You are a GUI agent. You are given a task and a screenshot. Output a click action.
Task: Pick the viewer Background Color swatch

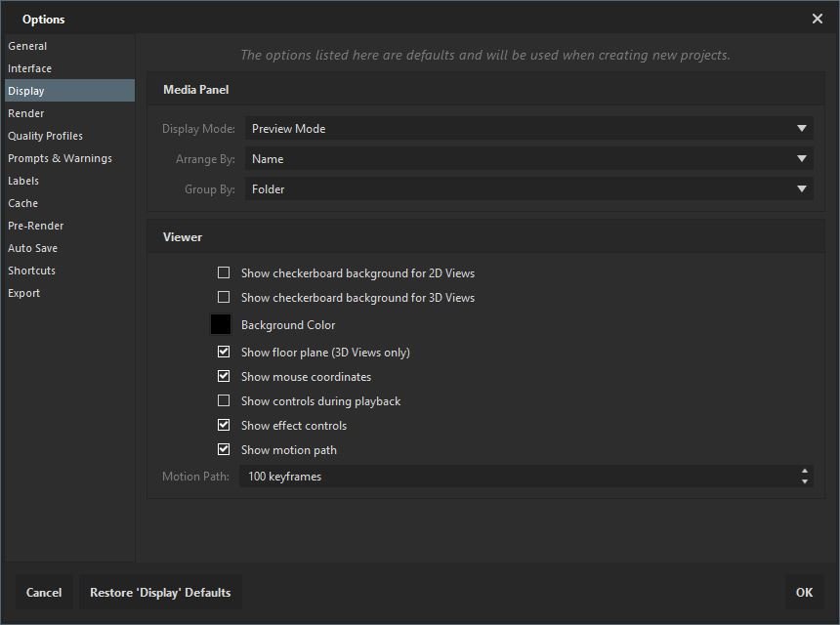coord(221,325)
